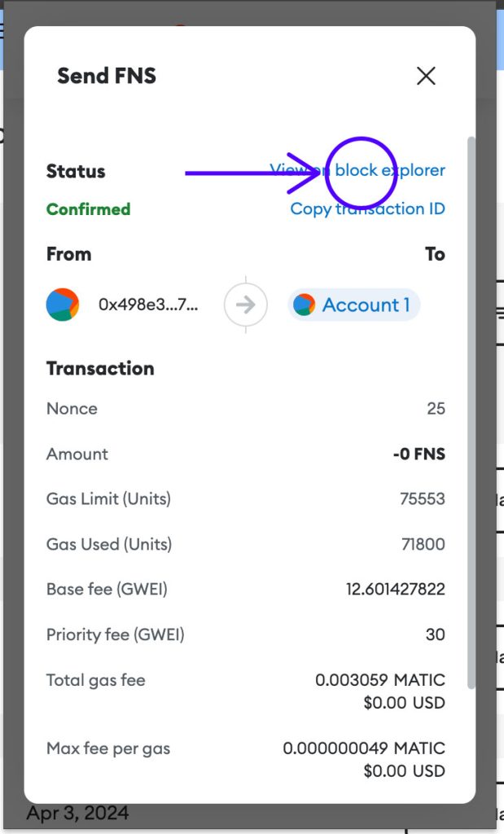Click the Amount value -0 FNS

click(x=419, y=454)
